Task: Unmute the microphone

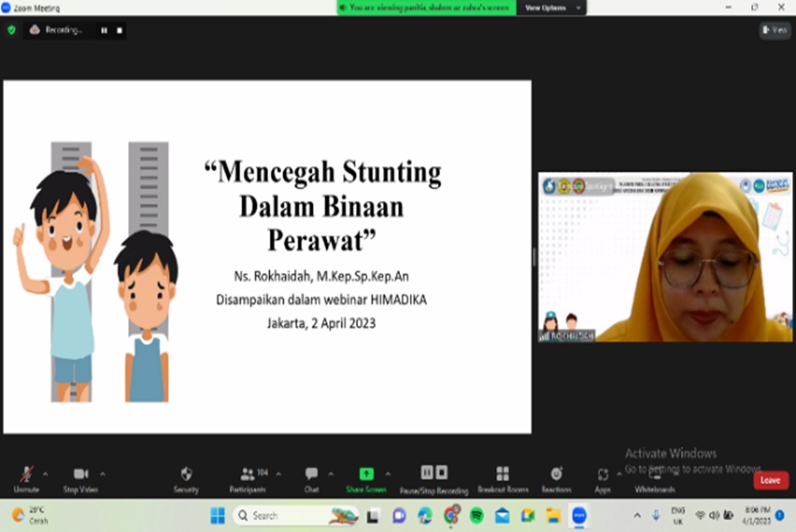Action: pos(26,475)
